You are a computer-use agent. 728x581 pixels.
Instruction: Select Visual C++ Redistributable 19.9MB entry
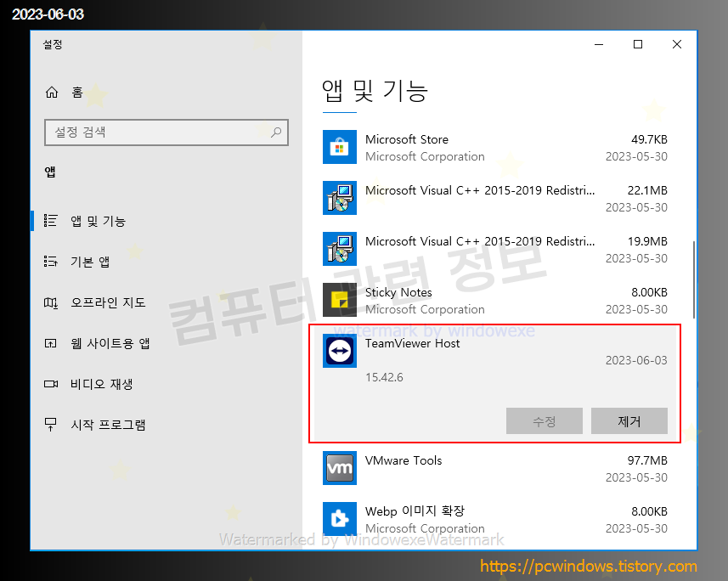[495, 249]
